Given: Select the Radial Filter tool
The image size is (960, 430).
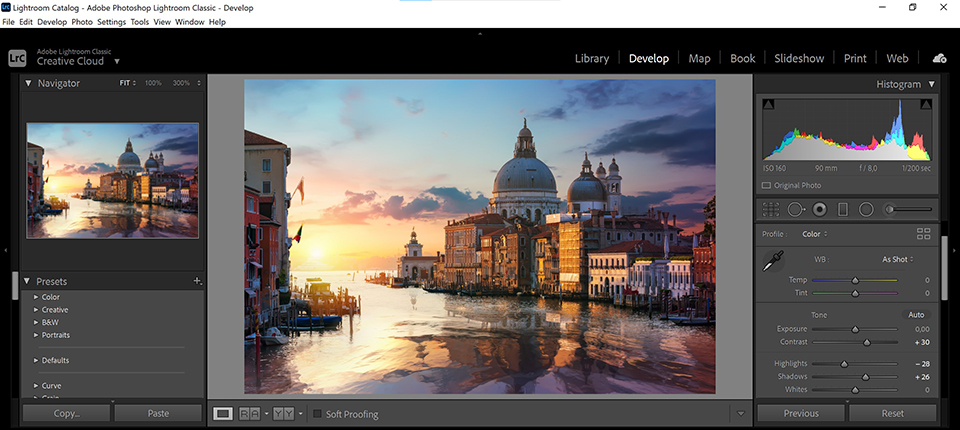Looking at the screenshot, I should pyautogui.click(x=866, y=209).
